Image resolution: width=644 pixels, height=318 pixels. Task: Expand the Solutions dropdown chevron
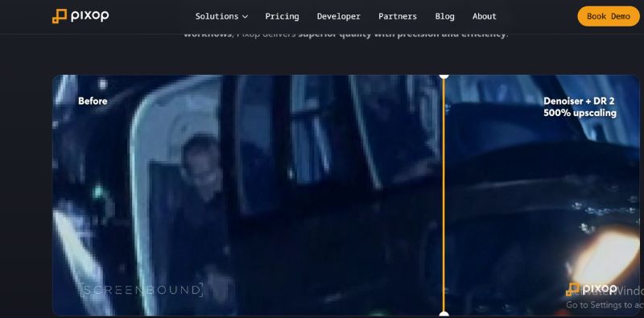tap(246, 17)
